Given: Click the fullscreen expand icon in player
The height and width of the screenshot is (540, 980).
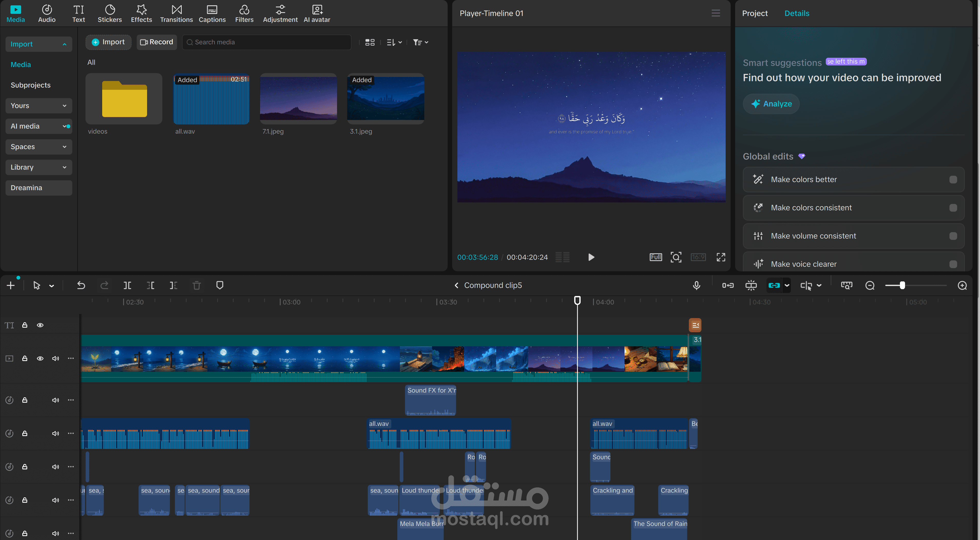Looking at the screenshot, I should [x=720, y=257].
